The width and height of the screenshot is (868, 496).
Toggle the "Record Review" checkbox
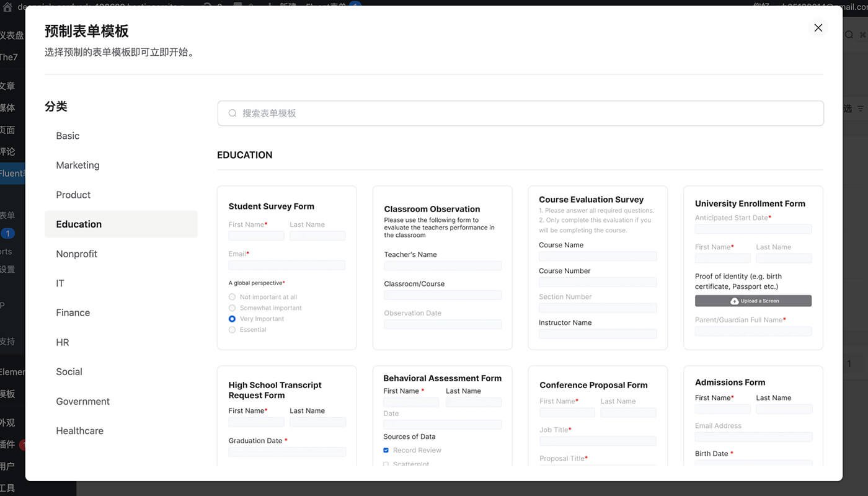pos(386,450)
